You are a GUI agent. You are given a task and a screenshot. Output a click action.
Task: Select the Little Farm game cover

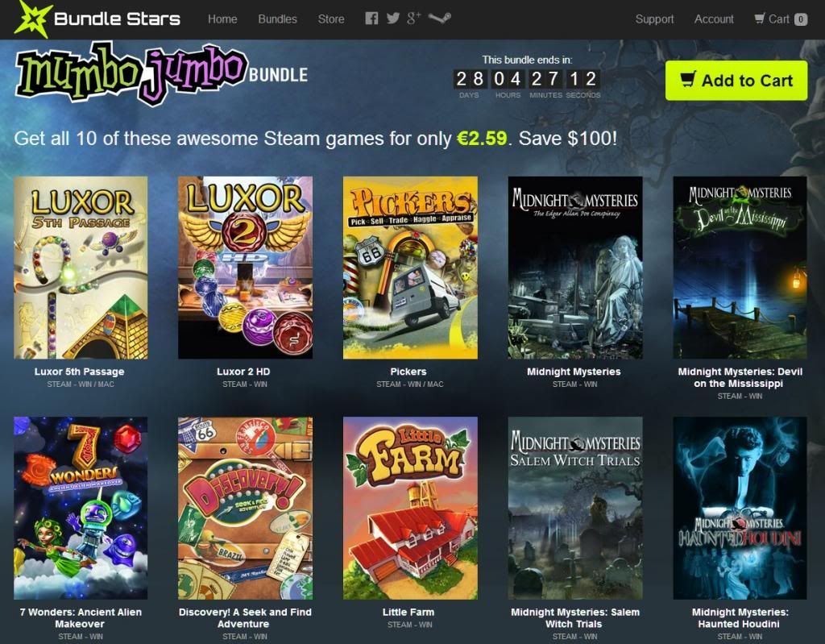(410, 508)
